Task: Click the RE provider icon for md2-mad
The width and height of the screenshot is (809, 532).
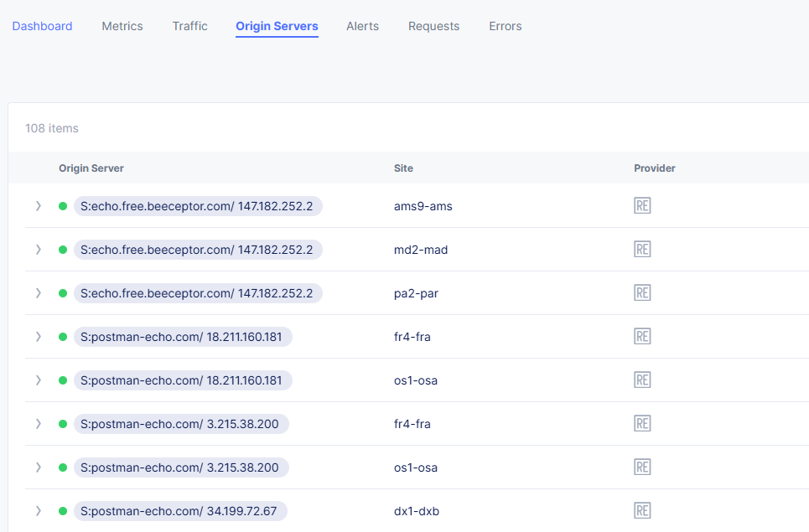Action: click(642, 249)
